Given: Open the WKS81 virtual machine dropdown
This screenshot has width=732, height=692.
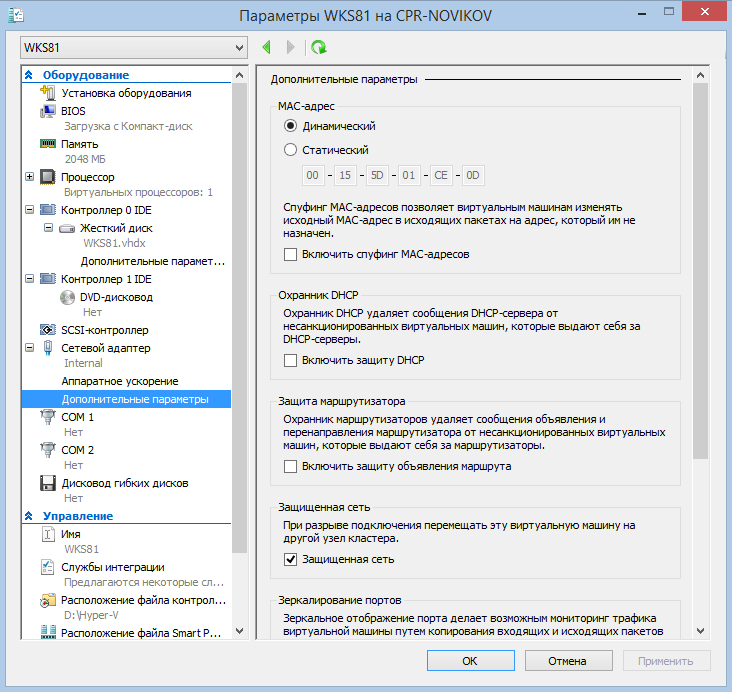Looking at the screenshot, I should pyautogui.click(x=133, y=47).
